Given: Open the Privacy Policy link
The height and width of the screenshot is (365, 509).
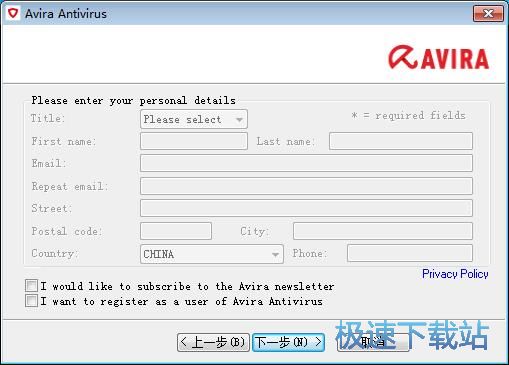Looking at the screenshot, I should 455,274.
